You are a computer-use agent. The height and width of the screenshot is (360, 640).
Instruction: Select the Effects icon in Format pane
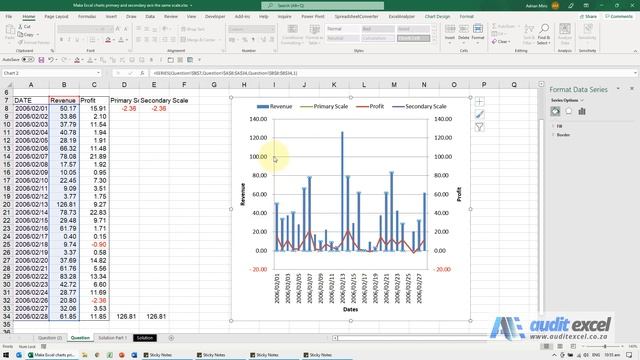pyautogui.click(x=569, y=111)
